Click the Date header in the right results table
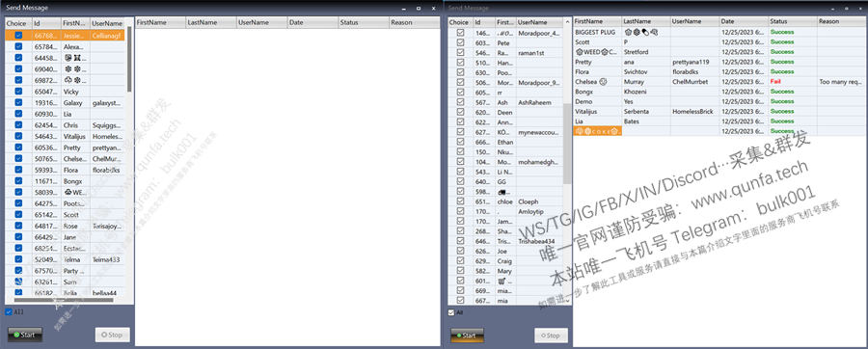 (x=744, y=21)
